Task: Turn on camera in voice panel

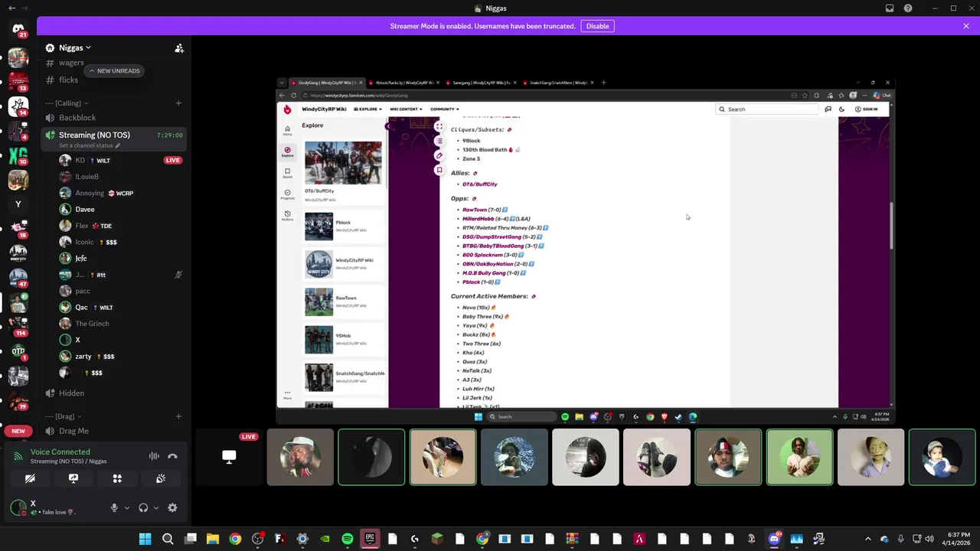Action: point(30,478)
